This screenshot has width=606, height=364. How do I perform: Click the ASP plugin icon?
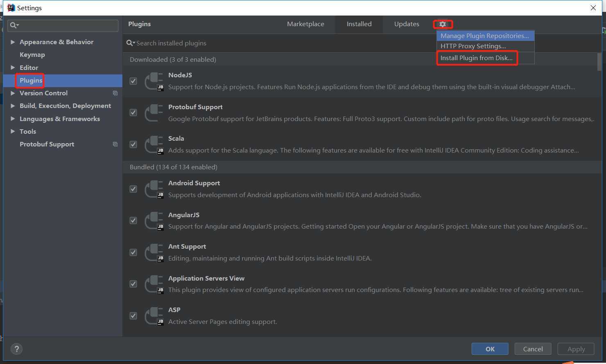(x=154, y=316)
